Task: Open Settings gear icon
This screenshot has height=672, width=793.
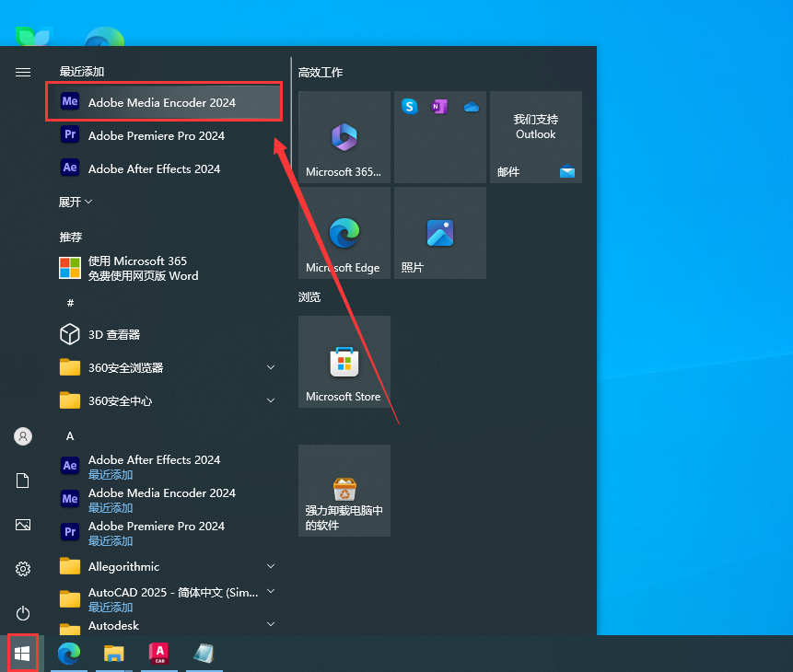Action: click(x=23, y=569)
